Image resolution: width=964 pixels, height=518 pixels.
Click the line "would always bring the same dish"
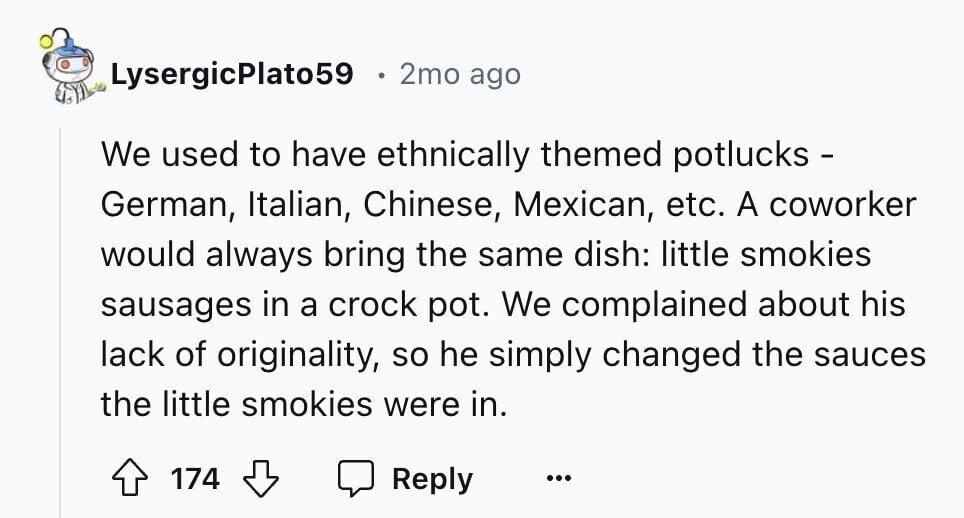coord(374,254)
